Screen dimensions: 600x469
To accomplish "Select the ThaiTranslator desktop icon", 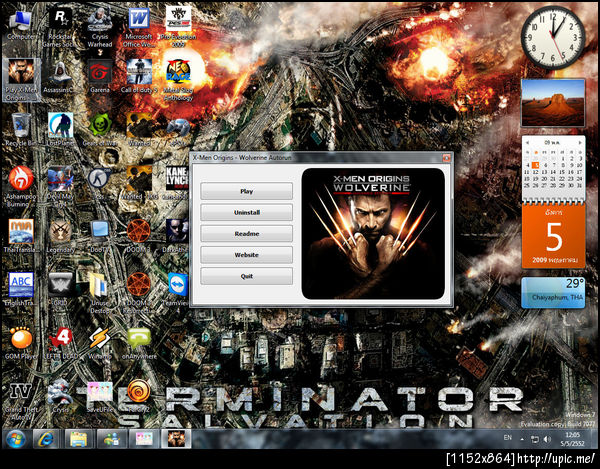I will [21, 236].
